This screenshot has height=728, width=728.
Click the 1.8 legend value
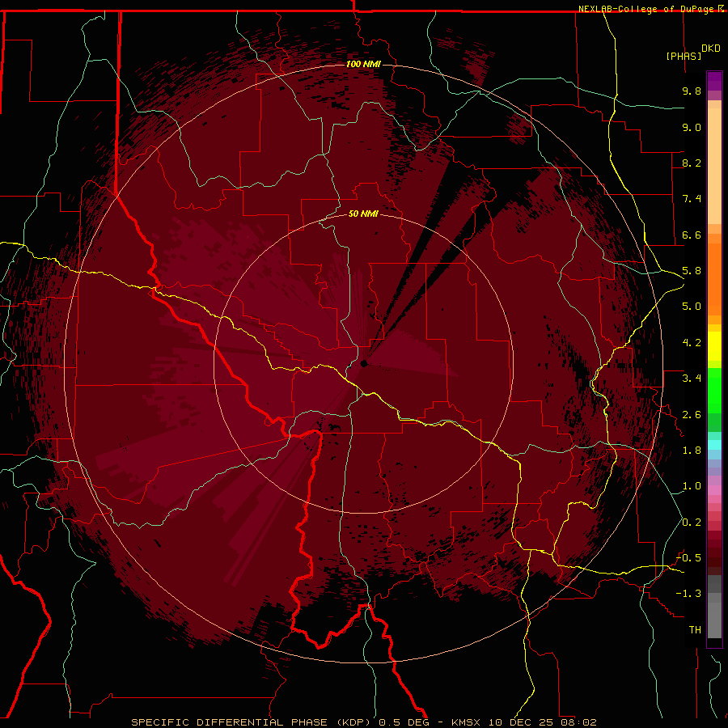692,451
